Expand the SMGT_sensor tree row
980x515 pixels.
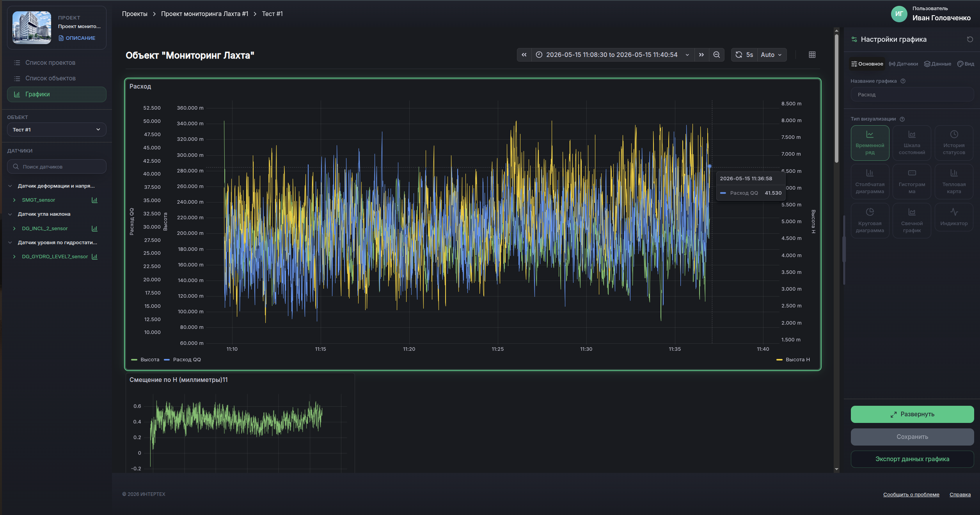[14, 200]
